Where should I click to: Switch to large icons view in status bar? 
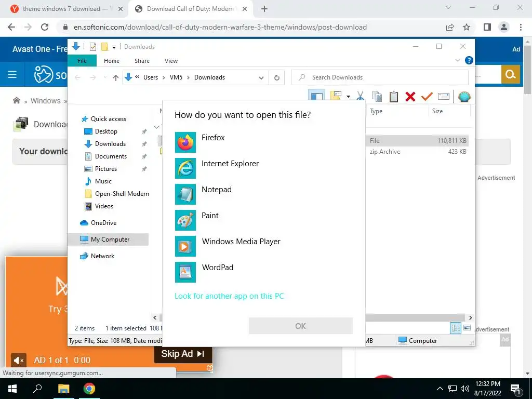pos(467,328)
